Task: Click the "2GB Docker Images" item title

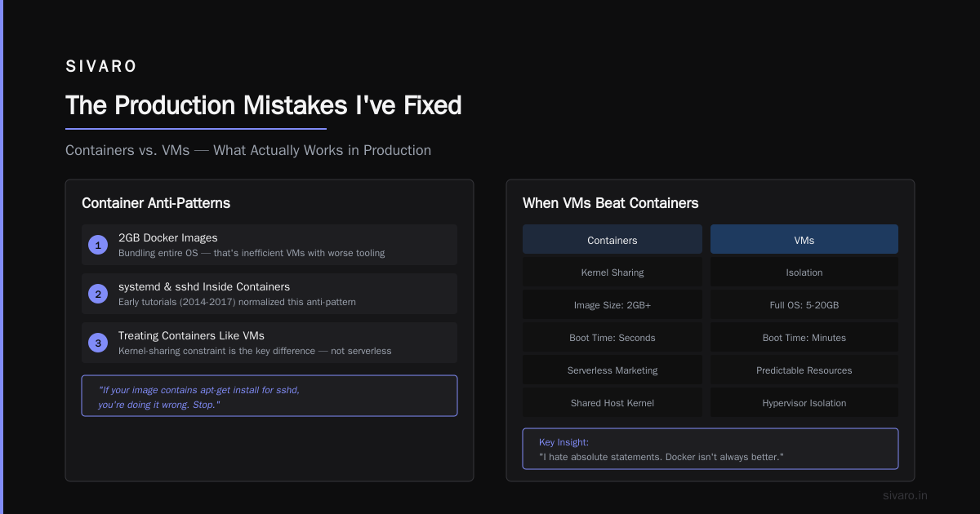Action: [168, 238]
